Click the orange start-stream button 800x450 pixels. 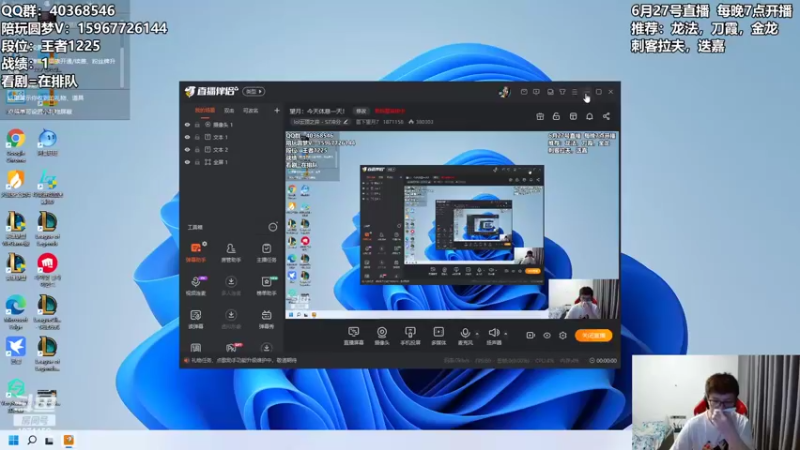pyautogui.click(x=593, y=335)
